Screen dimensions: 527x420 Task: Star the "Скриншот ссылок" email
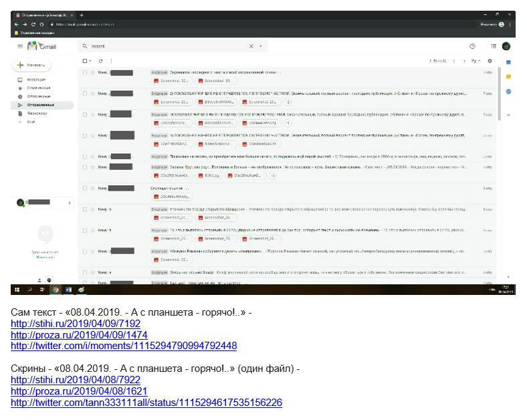(x=92, y=188)
